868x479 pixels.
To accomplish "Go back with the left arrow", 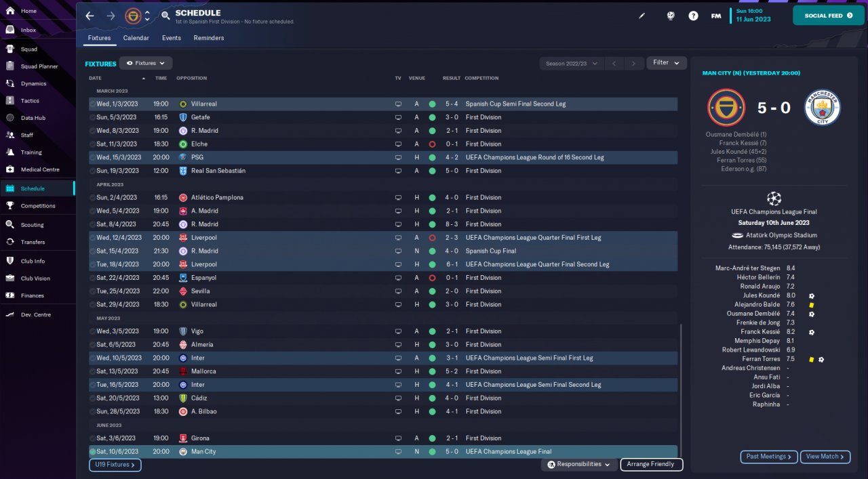I will tap(90, 16).
